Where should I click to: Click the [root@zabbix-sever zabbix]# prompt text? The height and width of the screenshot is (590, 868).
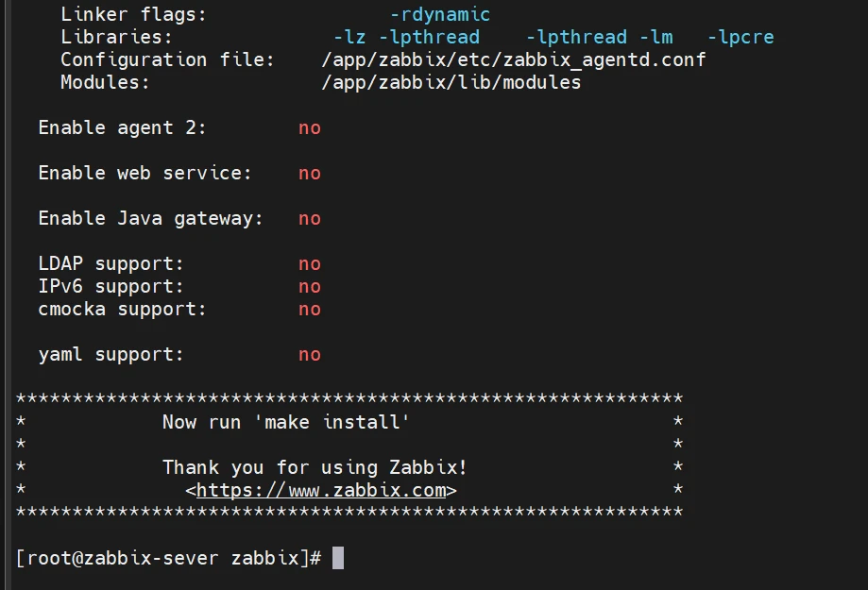168,558
